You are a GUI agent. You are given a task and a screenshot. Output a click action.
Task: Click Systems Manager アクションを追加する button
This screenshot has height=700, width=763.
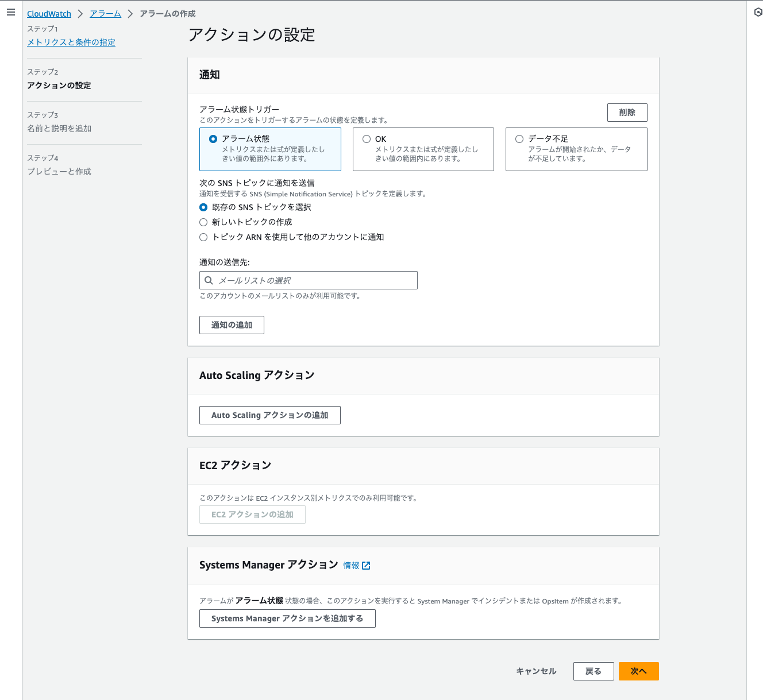point(287,618)
